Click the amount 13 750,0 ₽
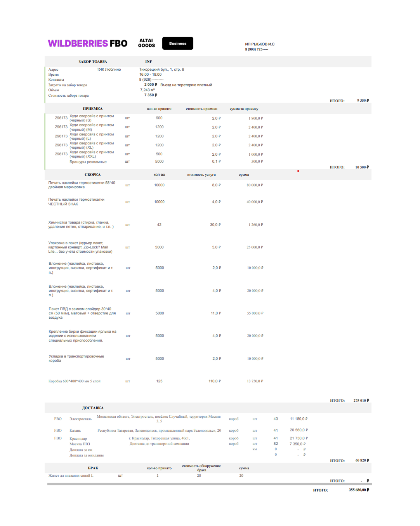420x526 pixels. pos(255,381)
